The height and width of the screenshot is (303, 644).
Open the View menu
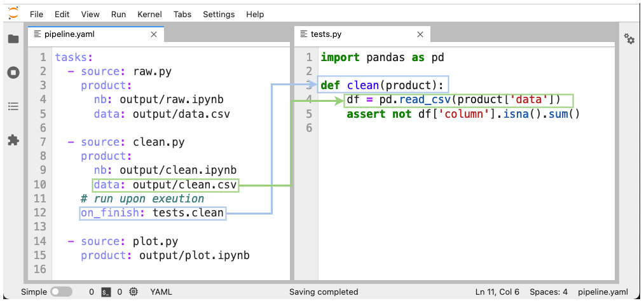90,15
